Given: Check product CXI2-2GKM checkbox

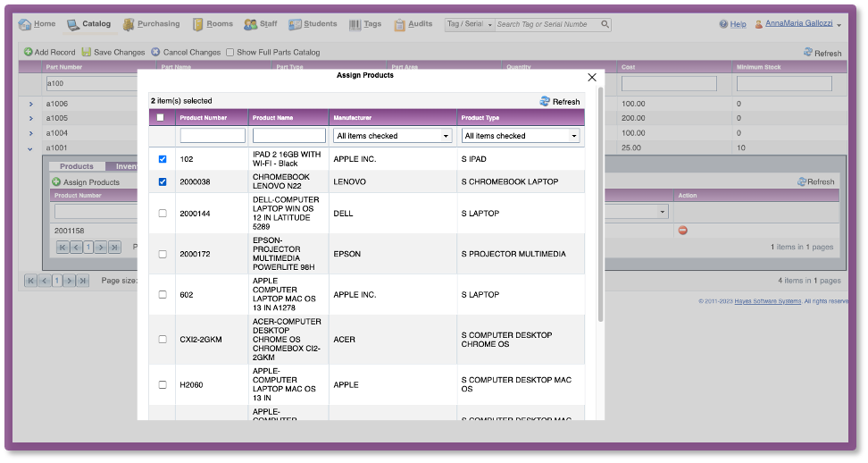Looking at the screenshot, I should pyautogui.click(x=163, y=340).
